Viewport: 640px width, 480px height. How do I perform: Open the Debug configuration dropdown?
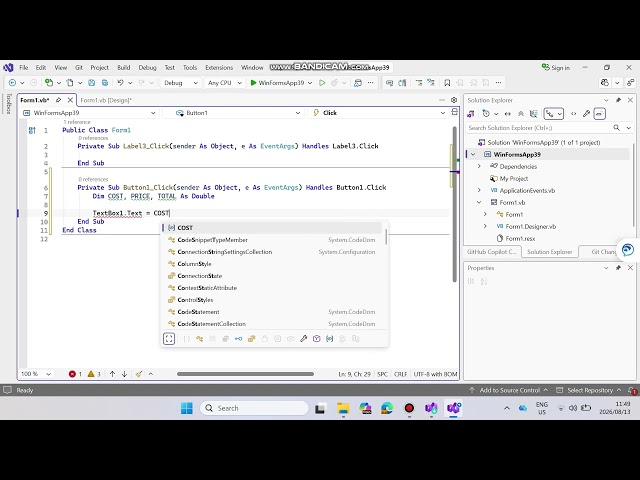click(x=180, y=83)
